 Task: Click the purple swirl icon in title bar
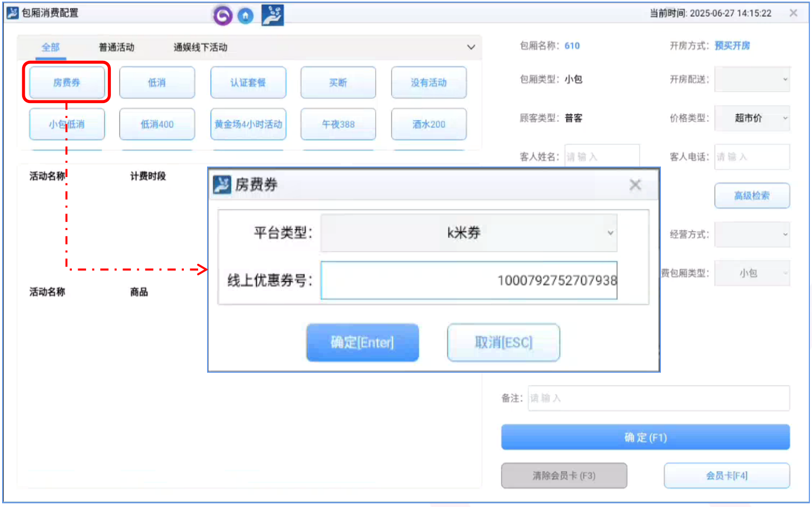(223, 15)
